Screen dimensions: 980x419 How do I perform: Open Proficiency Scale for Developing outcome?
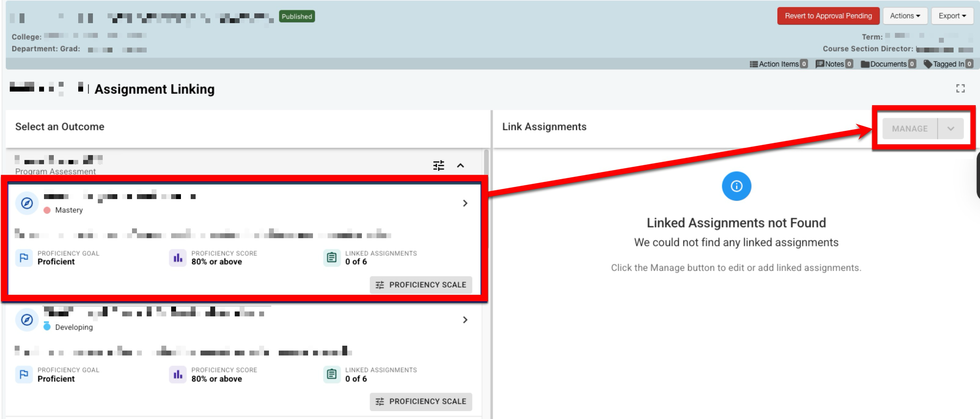(x=421, y=401)
